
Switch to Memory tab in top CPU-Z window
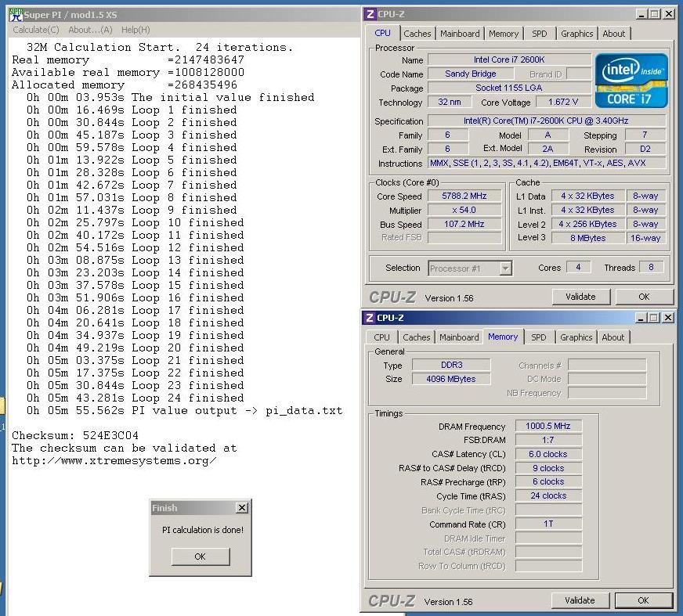click(x=504, y=34)
